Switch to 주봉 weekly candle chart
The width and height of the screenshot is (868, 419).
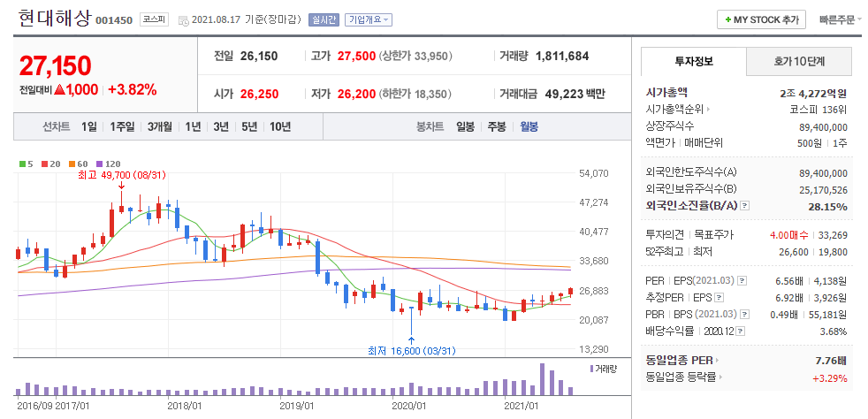pyautogui.click(x=497, y=126)
